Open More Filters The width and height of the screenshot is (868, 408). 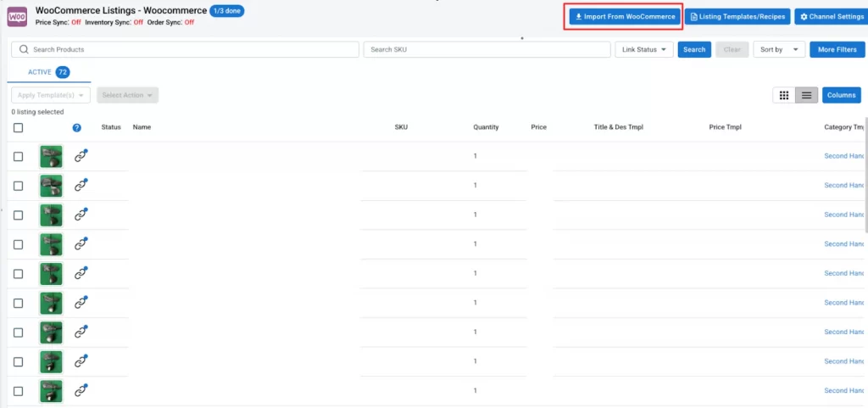[x=837, y=49]
